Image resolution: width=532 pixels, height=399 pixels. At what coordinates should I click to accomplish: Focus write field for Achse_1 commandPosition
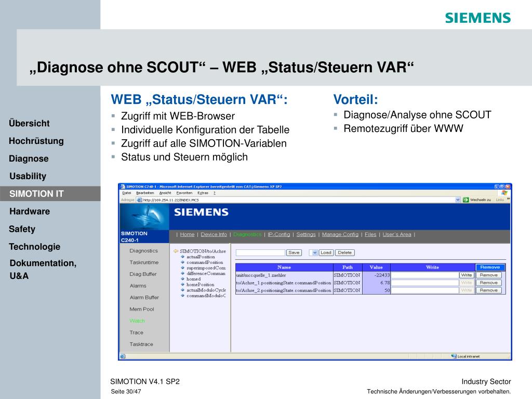coord(425,283)
